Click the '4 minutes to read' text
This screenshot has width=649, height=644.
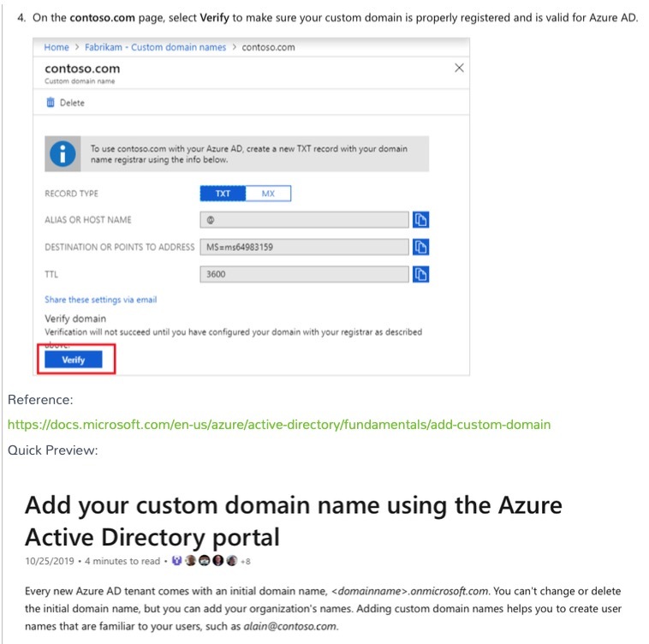point(122,561)
